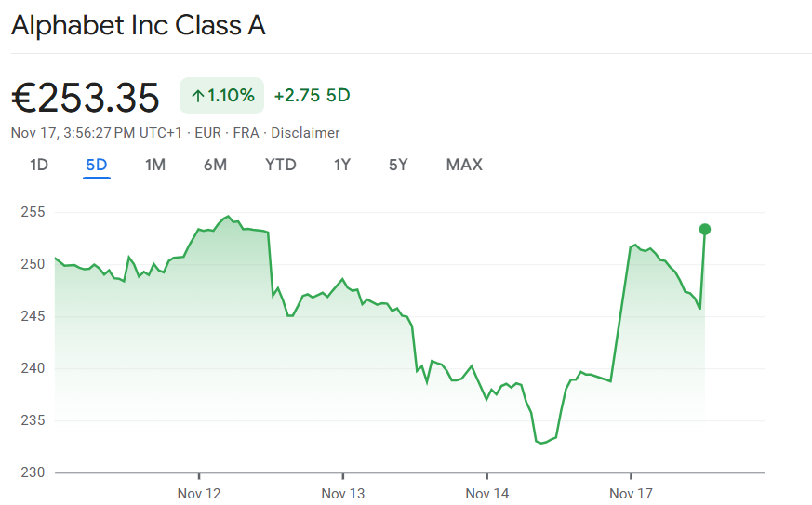
Task: Click the 1.10% change badge
Action: pos(222,96)
